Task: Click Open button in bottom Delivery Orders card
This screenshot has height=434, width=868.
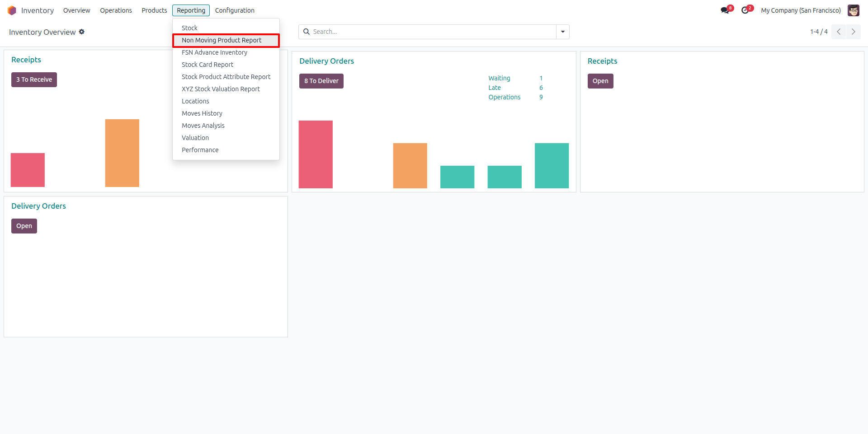Action: [24, 226]
